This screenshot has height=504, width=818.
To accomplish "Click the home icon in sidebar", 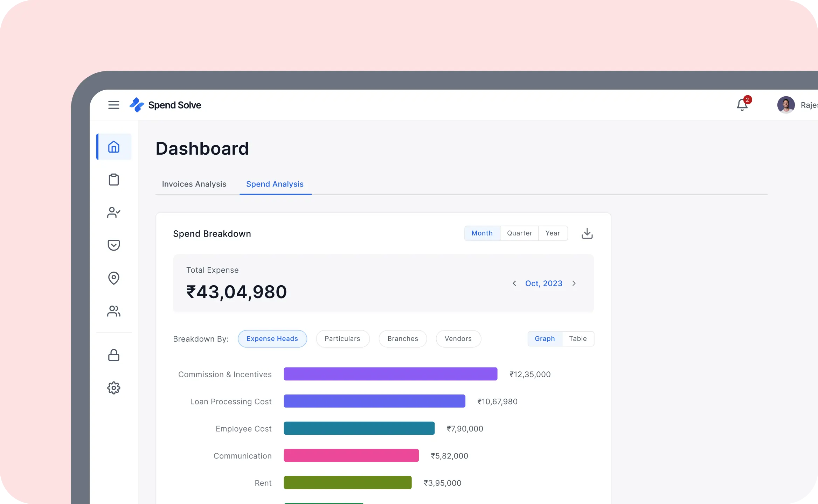I will tap(114, 147).
